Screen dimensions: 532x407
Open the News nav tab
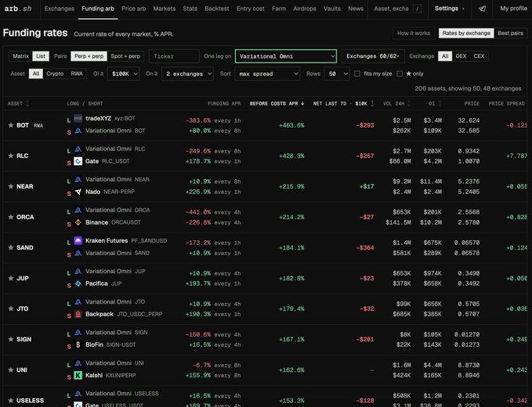356,9
